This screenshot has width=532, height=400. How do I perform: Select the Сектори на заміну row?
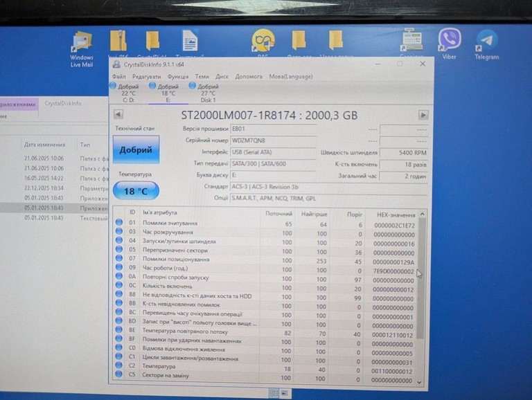(266, 377)
